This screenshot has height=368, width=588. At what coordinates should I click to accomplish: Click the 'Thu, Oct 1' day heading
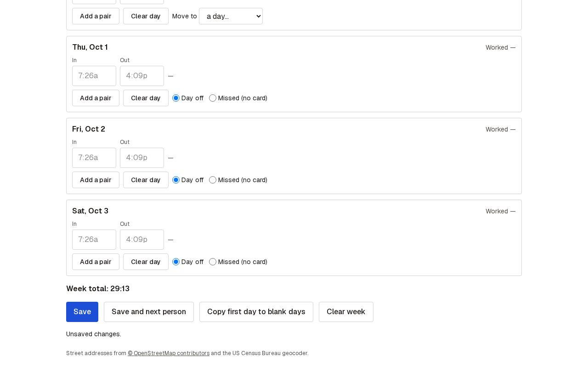point(90,47)
